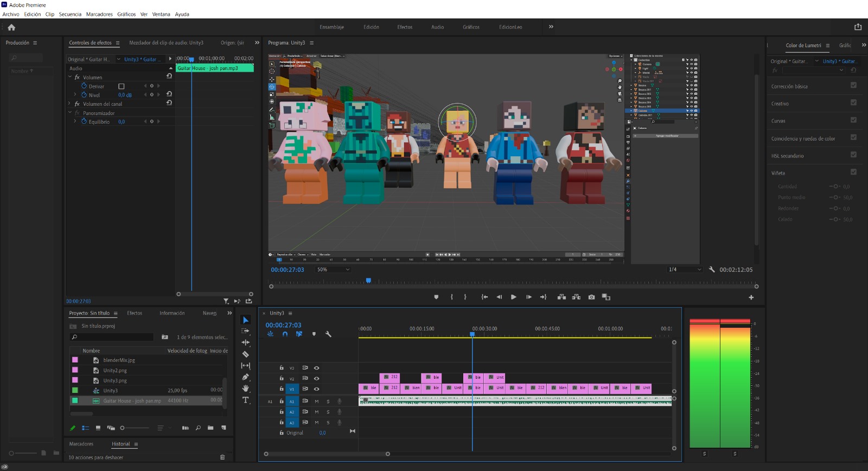Create new bin in project panel

pyautogui.click(x=210, y=428)
